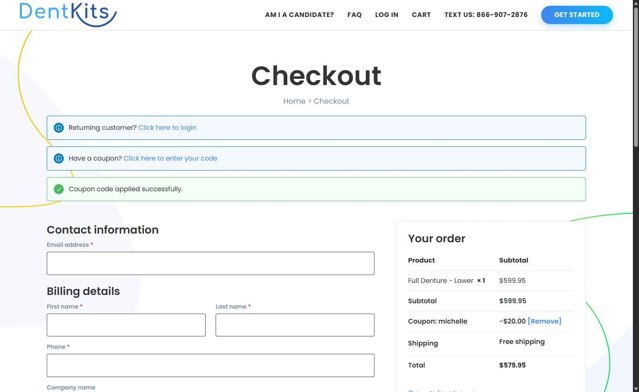This screenshot has height=392, width=639.
Task: Click the Your order heading
Action: tap(436, 238)
